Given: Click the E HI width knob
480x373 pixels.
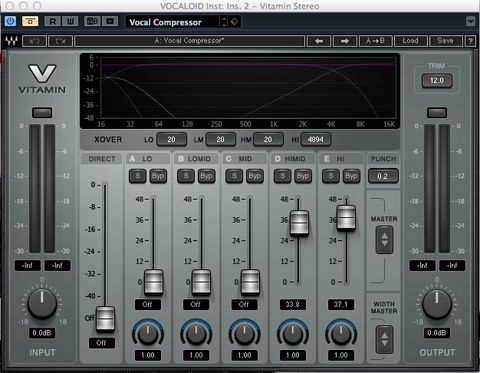Looking at the screenshot, I should point(341,334).
